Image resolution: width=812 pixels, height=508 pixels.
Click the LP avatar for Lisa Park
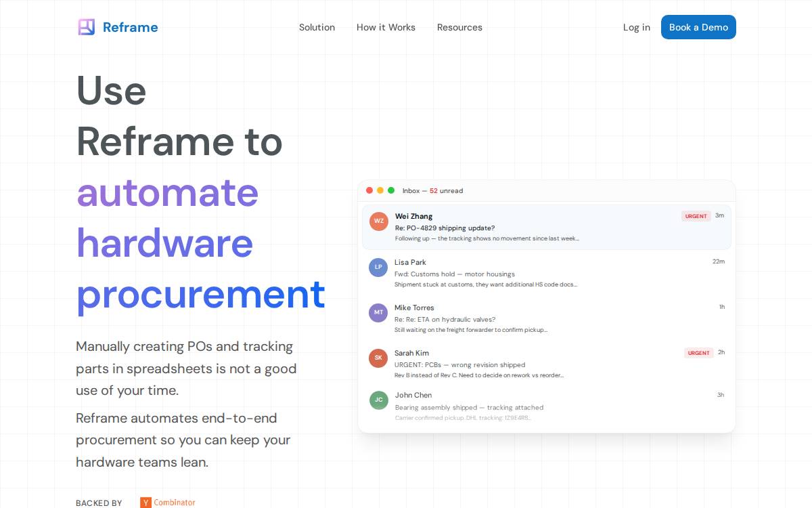coord(378,267)
